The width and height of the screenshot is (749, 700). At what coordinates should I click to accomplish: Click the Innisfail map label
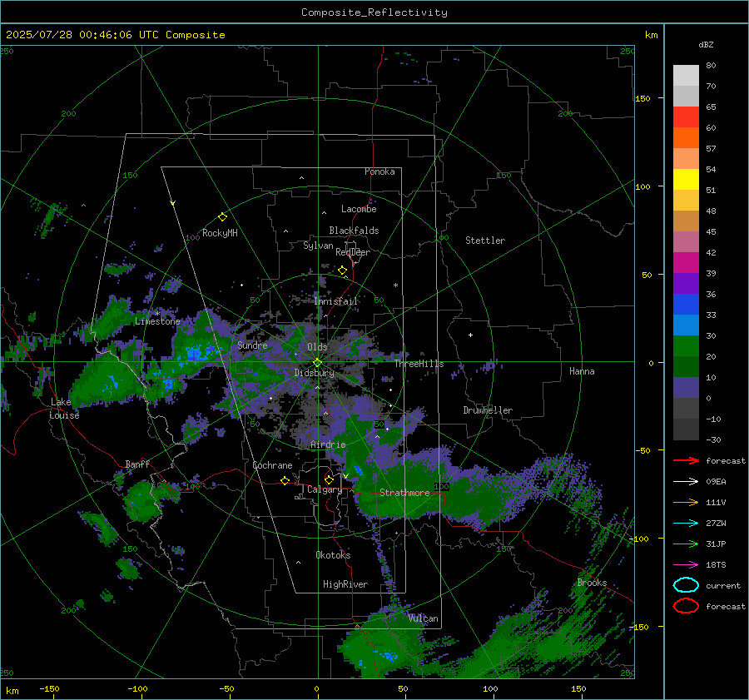(x=336, y=301)
